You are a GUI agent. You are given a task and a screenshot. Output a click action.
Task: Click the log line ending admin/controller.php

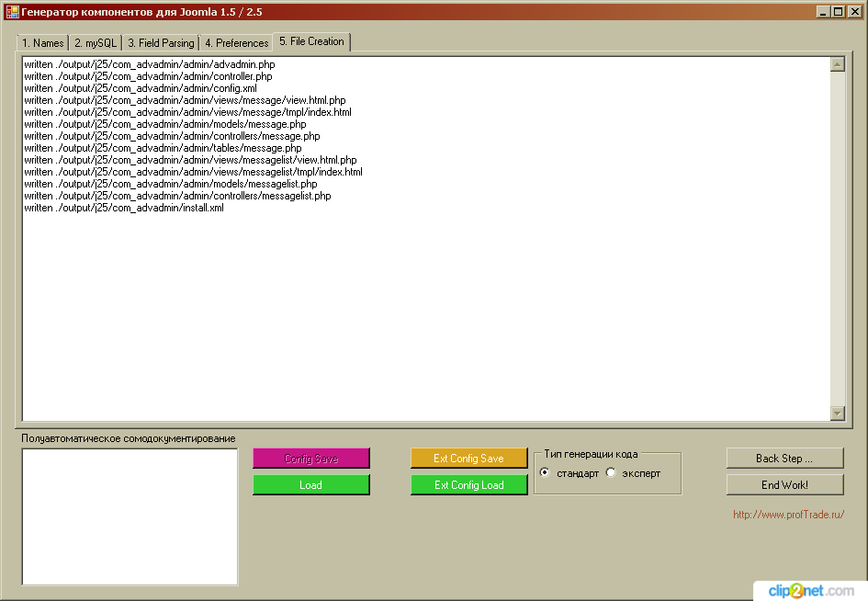pyautogui.click(x=149, y=76)
